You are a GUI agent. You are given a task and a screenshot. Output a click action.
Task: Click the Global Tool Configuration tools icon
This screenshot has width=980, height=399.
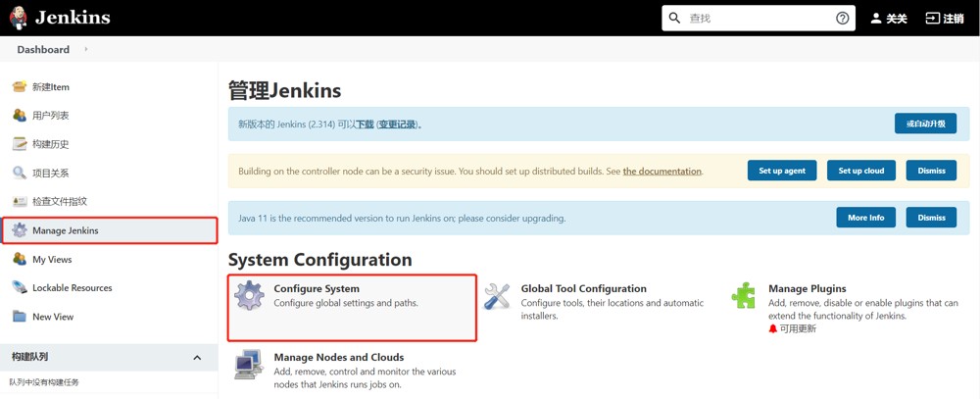point(498,296)
